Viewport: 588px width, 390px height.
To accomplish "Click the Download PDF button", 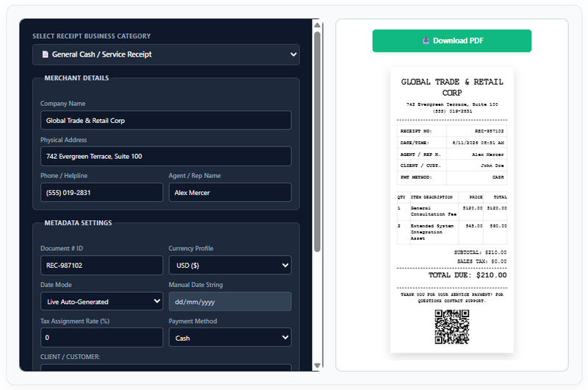I will tap(452, 41).
